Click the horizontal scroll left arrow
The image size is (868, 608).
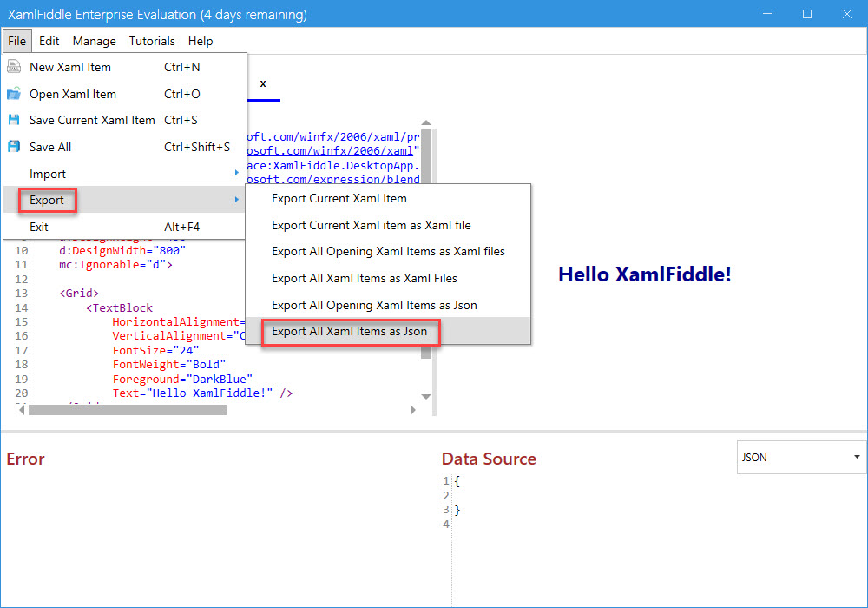pos(22,410)
